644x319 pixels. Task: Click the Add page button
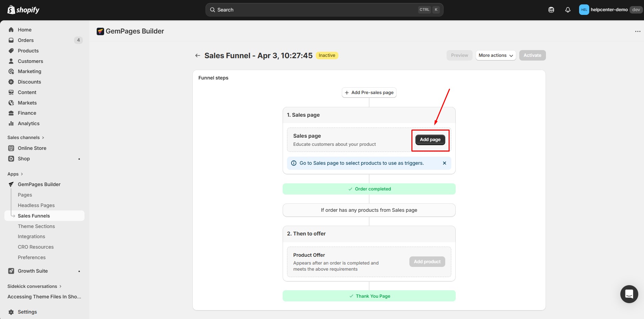430,140
